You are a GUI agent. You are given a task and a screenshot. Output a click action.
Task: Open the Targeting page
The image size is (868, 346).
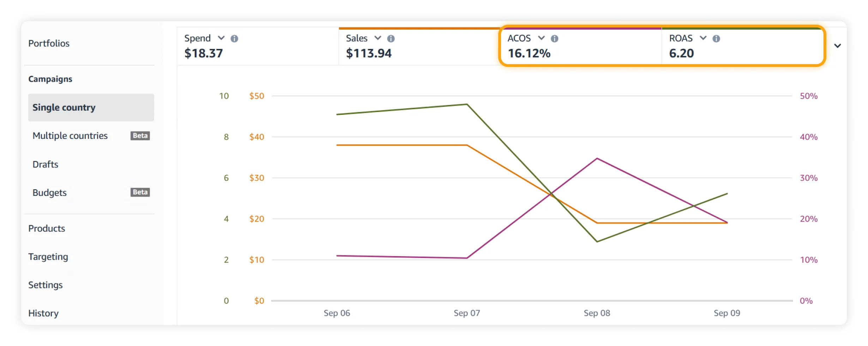(48, 257)
